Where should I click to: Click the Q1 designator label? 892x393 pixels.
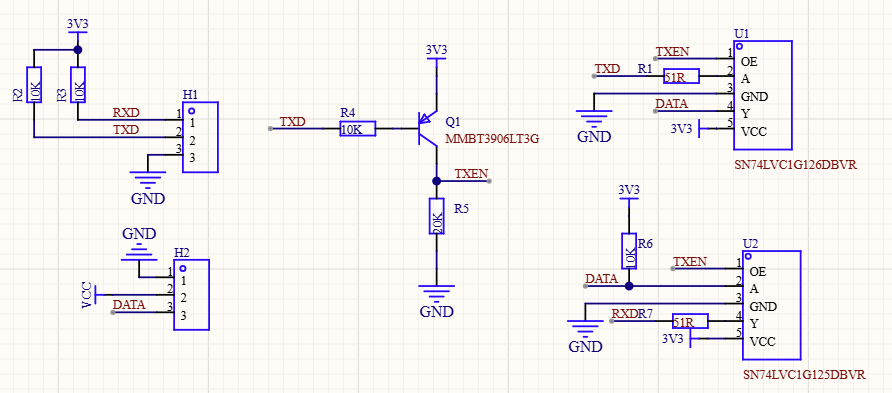[453, 121]
